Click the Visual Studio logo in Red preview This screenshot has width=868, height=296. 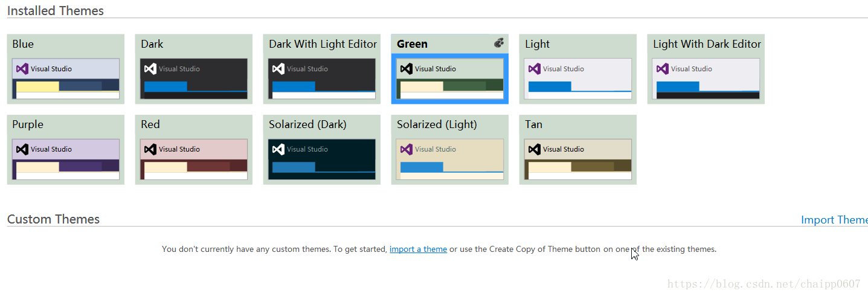click(150, 149)
